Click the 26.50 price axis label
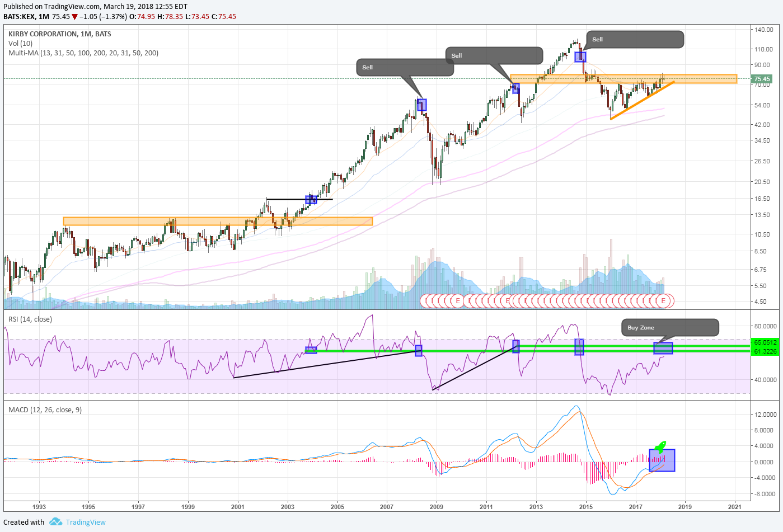 tap(762, 161)
